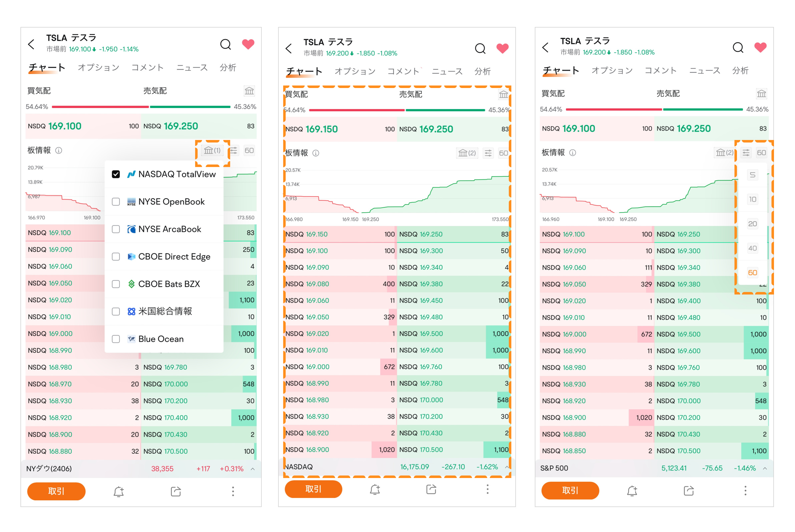Select チャート tab in middle screen

(304, 71)
